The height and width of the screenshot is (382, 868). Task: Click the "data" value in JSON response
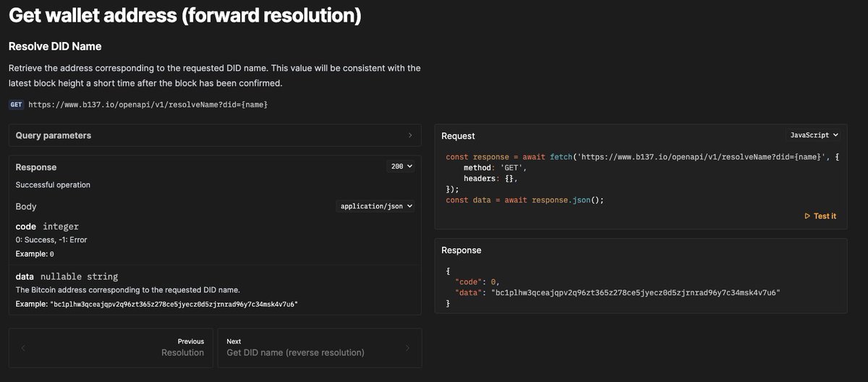pyautogui.click(x=636, y=292)
